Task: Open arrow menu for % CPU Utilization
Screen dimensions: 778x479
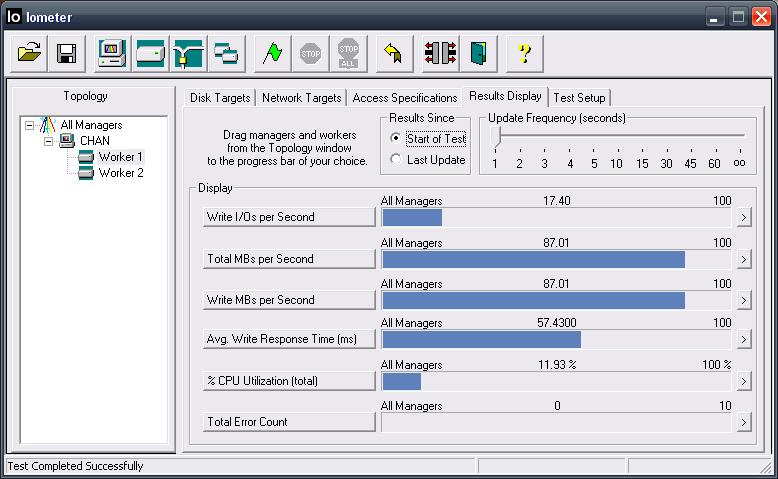Action: pos(744,382)
